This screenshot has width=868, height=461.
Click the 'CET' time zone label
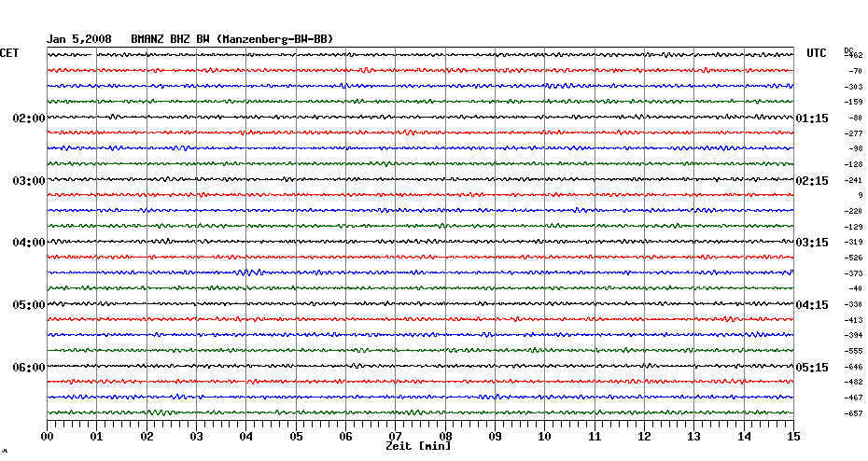click(x=9, y=53)
